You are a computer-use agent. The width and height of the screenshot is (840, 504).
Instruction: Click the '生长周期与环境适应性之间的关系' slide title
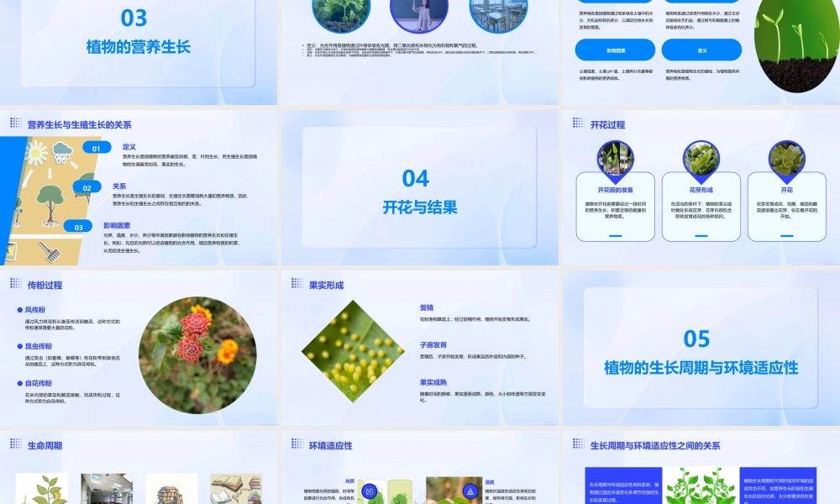[654, 445]
